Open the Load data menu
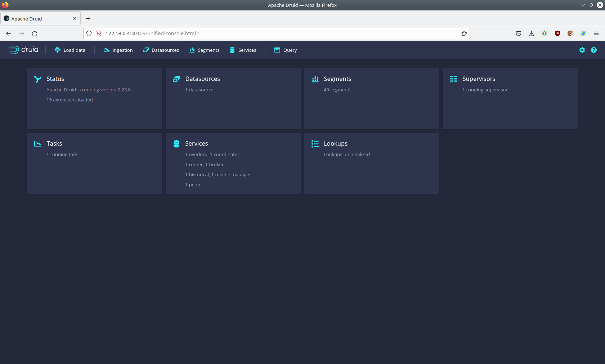Image resolution: width=605 pixels, height=364 pixels. click(70, 50)
